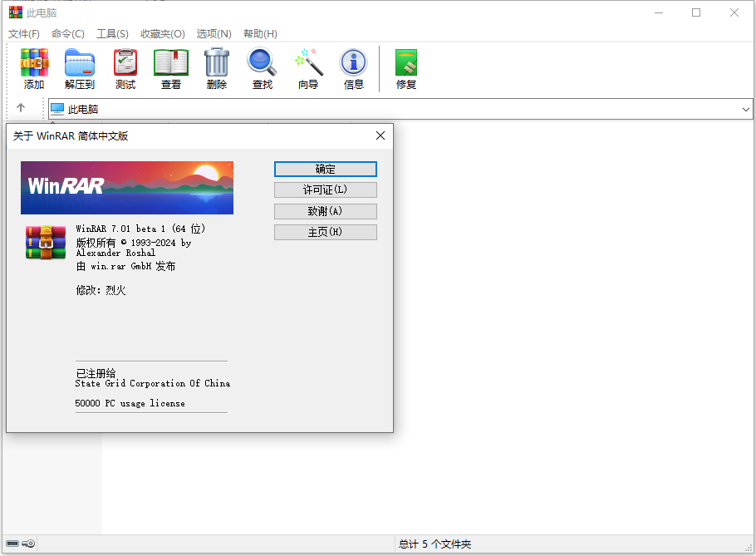The image size is (756, 556).
Task: Click the 添加 (Add) toolbar icon
Action: [34, 68]
